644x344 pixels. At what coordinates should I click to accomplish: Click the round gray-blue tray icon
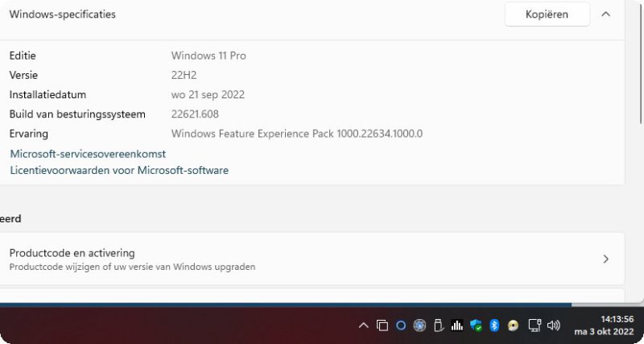click(x=419, y=325)
